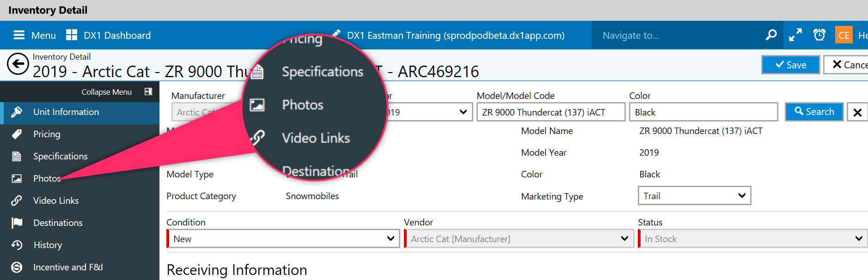
Task: Clear search with the X button
Action: [857, 112]
